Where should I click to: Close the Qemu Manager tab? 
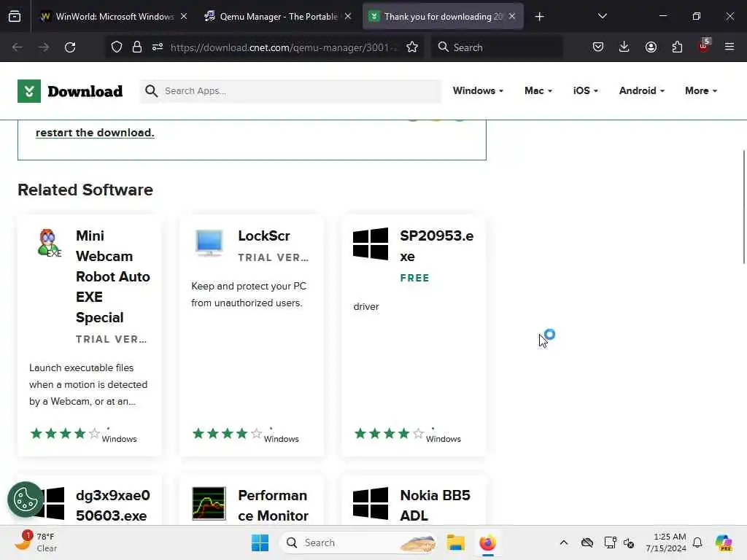[348, 17]
